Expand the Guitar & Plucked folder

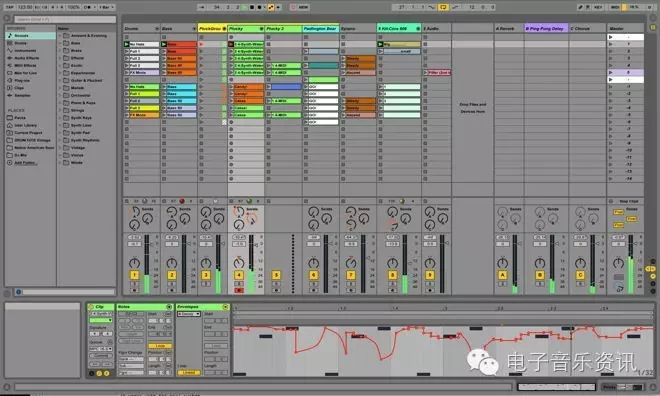(x=60, y=80)
